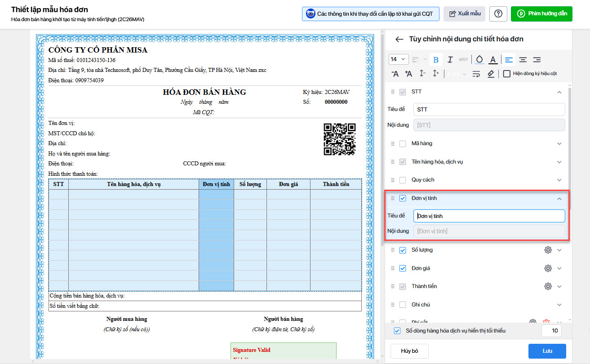Toggle italic text formatting

(450, 59)
